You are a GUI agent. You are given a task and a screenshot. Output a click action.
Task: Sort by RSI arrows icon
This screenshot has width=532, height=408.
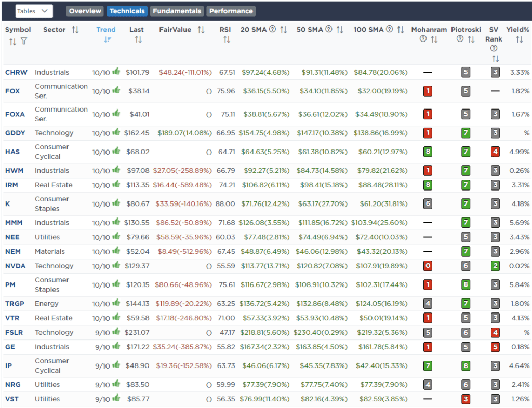[227, 39]
